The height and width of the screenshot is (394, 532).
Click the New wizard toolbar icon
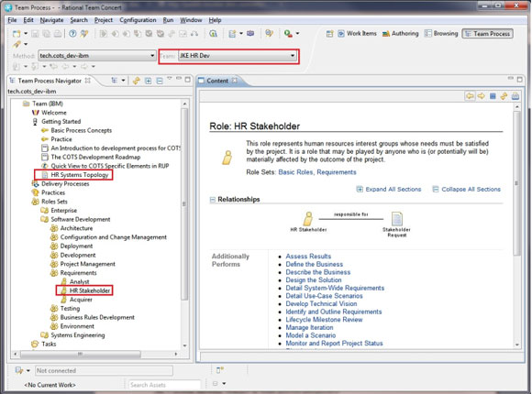(x=17, y=34)
